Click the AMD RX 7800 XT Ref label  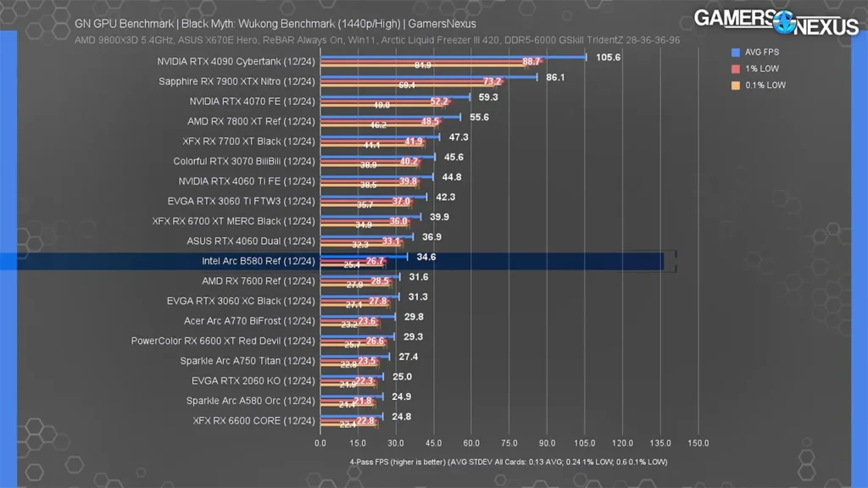(251, 121)
